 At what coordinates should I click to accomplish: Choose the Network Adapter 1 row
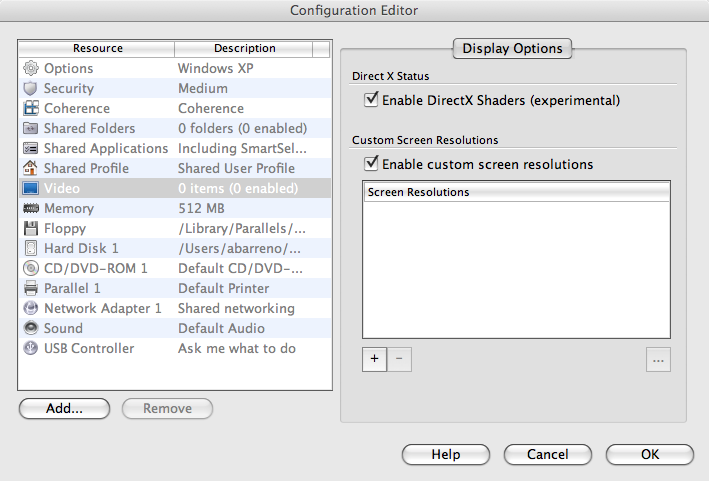[102, 308]
